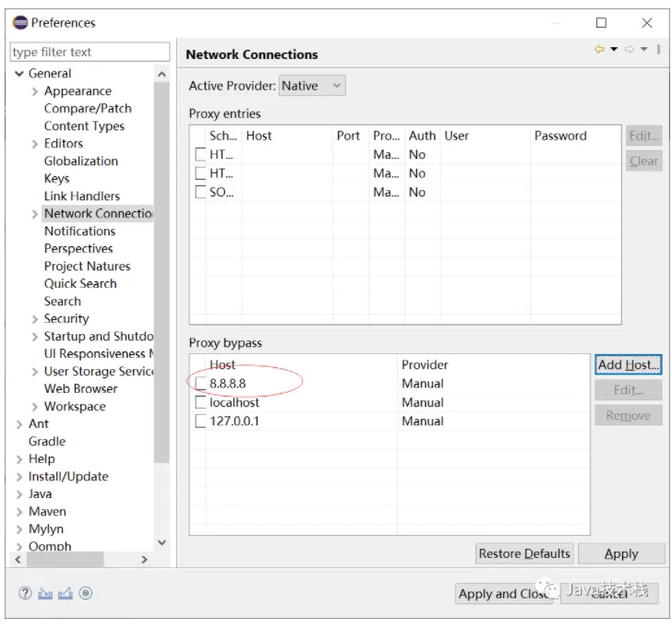Open the Keys preferences page
Screen dimensions: 672x630
click(x=57, y=179)
